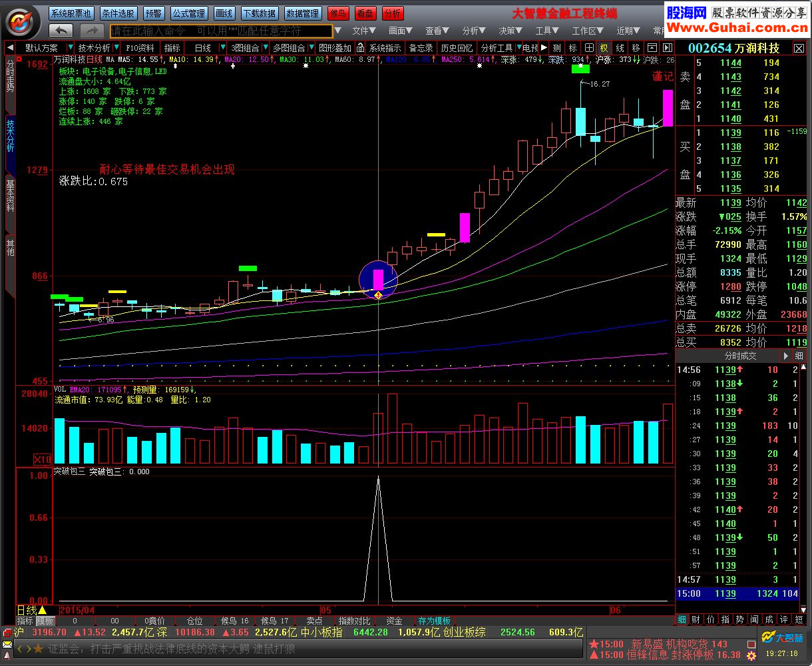Screen dimensions: 812x666
Task: Select the 线 line tool icon
Action: (x=620, y=48)
